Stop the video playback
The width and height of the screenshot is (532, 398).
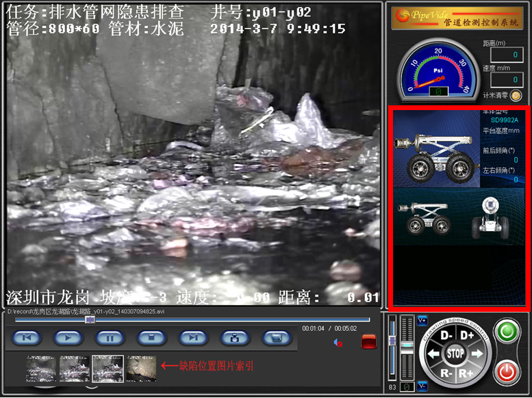click(x=152, y=338)
